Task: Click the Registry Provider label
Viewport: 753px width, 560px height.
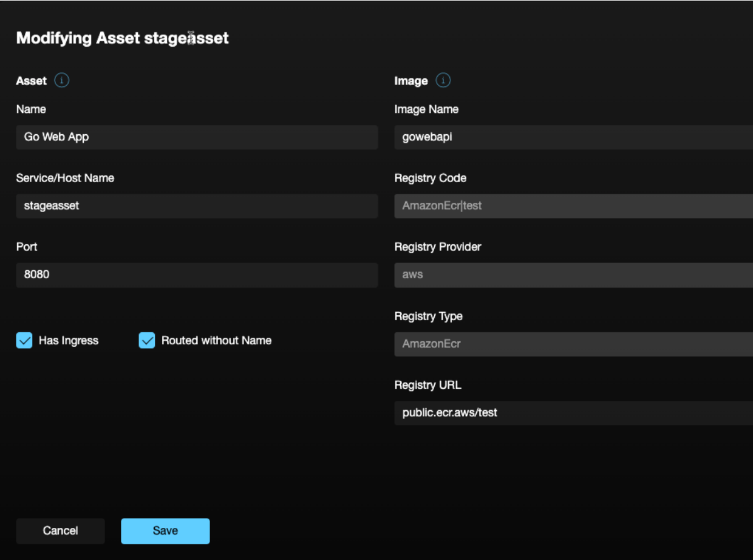Action: click(x=438, y=247)
